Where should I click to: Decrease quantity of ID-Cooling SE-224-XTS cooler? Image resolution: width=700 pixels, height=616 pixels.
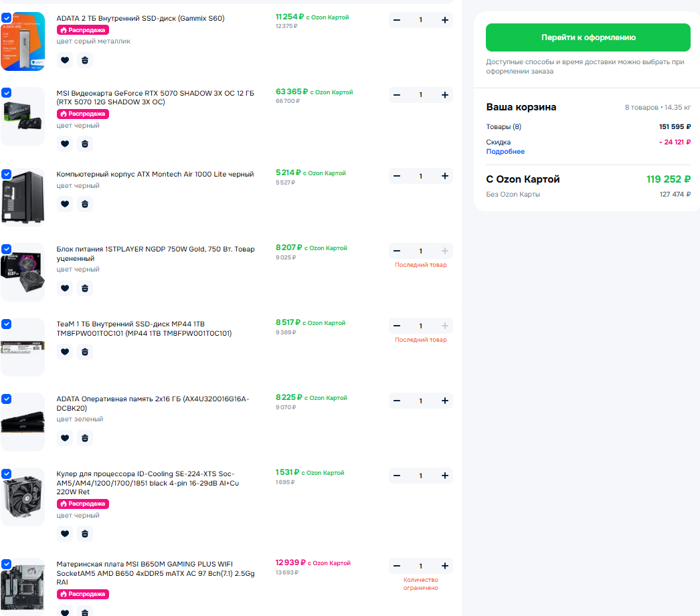point(397,476)
